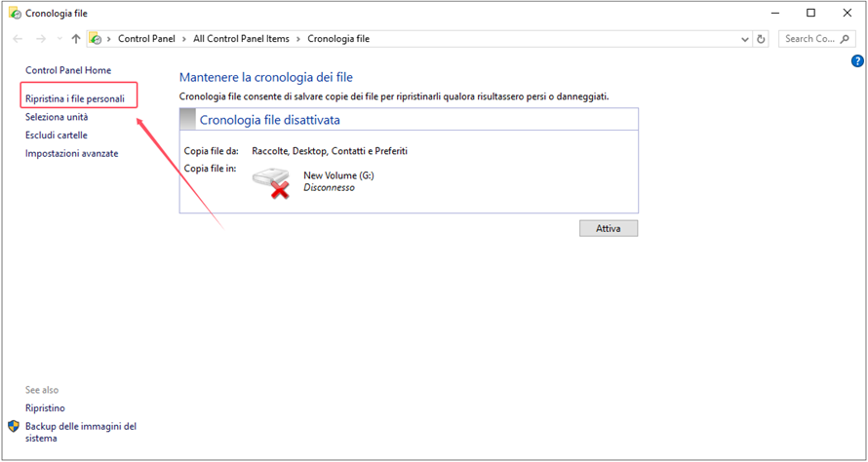Open Help via the blue question mark
The image size is (868, 462).
(x=857, y=61)
